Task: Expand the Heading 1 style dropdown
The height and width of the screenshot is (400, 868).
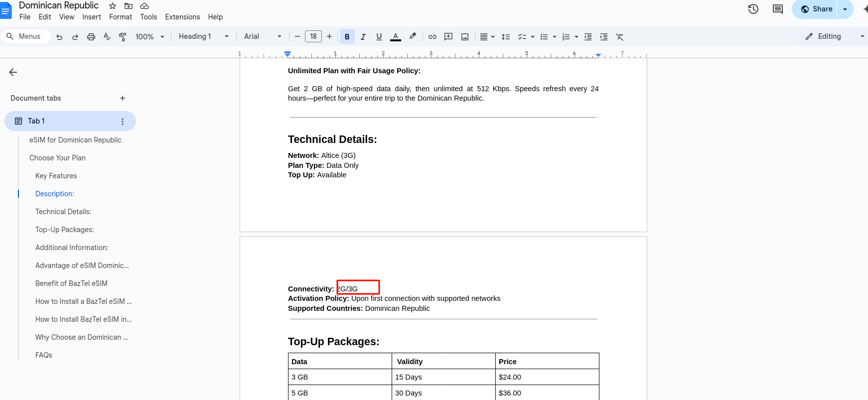Action: [204, 36]
